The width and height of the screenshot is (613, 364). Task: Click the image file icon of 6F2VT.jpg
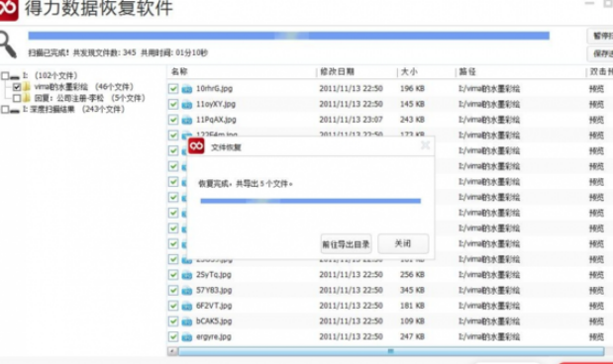coord(187,306)
